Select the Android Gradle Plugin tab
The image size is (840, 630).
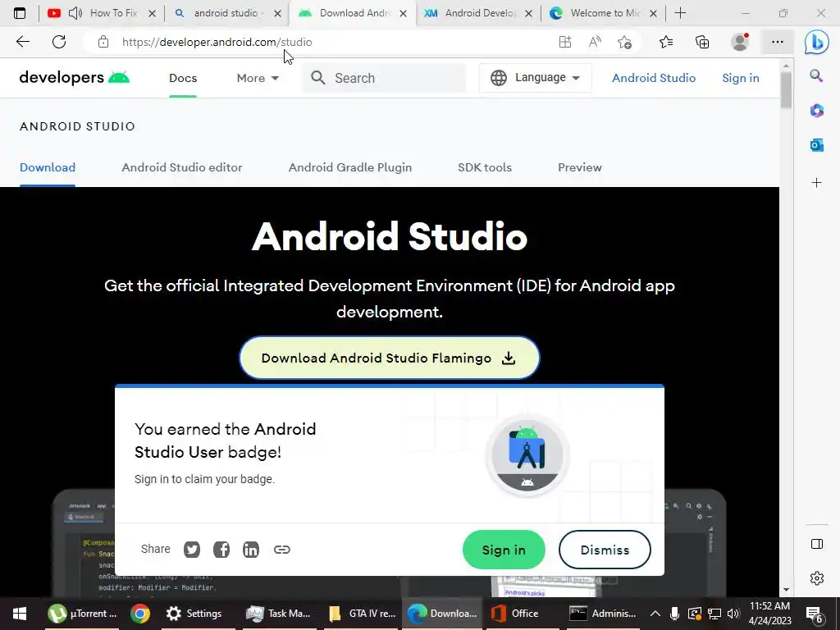click(x=349, y=167)
